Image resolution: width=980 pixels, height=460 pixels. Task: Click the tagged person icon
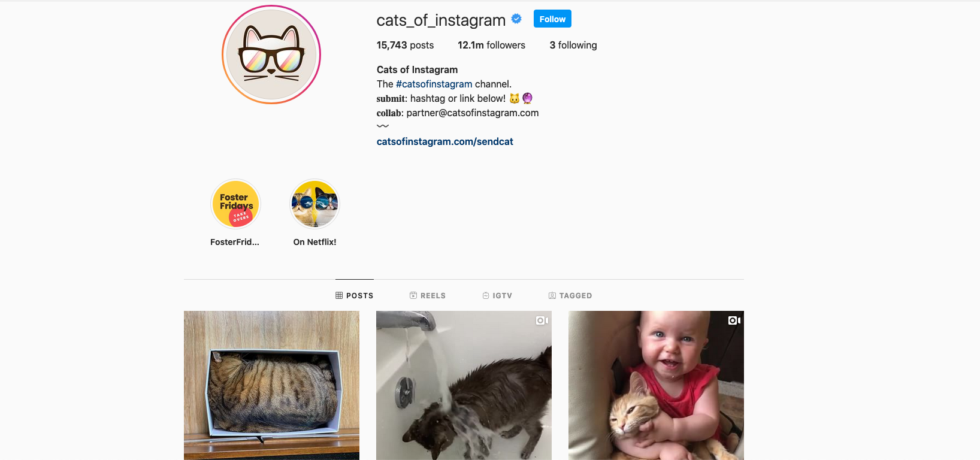(552, 295)
